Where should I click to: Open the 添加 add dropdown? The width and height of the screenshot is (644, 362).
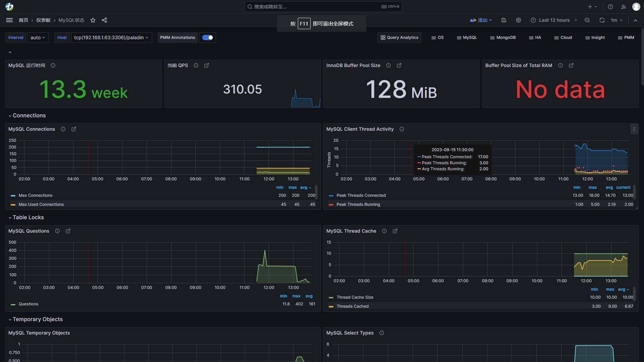[x=481, y=20]
